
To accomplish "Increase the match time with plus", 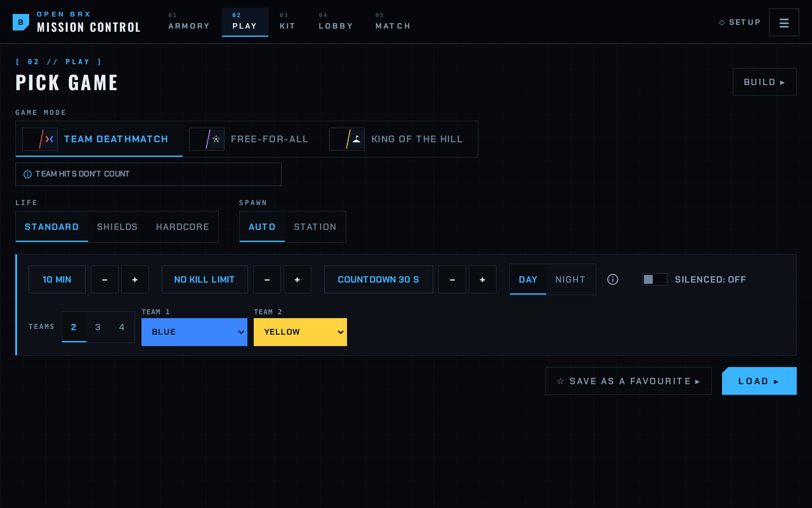I will 135,279.
